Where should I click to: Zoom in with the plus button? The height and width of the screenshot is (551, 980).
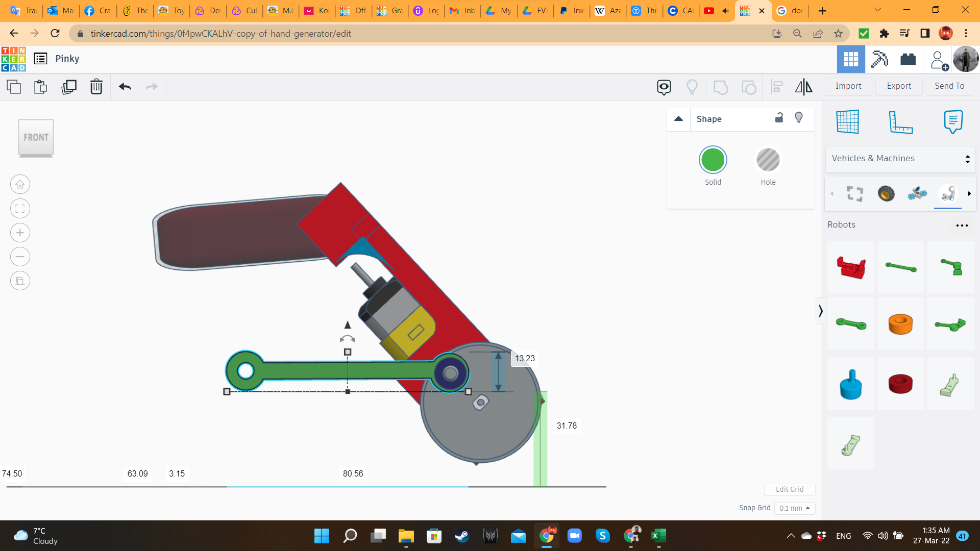click(20, 233)
